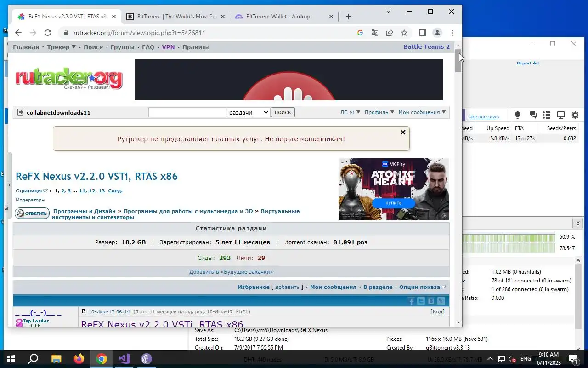
Task: Collapse BitTorrent detail pane chevron
Action: [578, 224]
